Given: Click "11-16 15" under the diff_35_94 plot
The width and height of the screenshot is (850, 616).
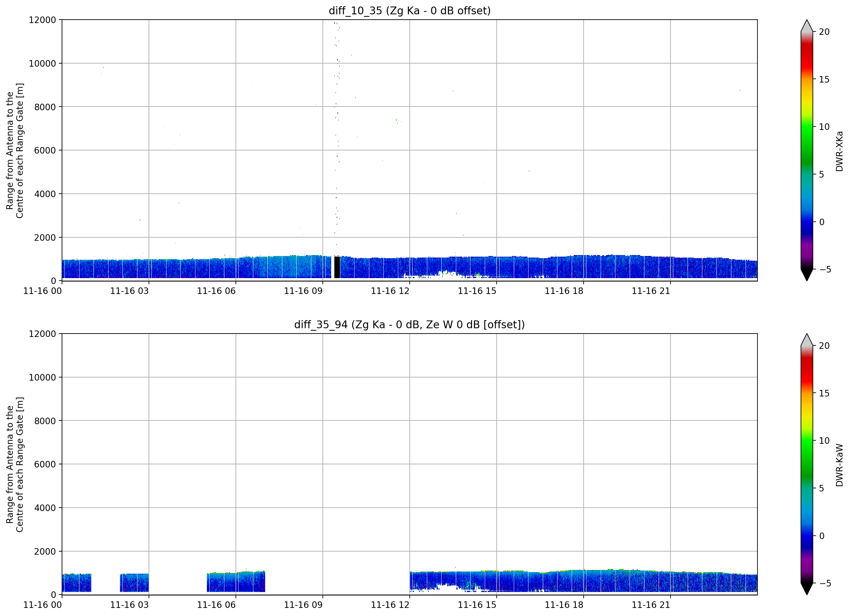Looking at the screenshot, I should coord(477,605).
